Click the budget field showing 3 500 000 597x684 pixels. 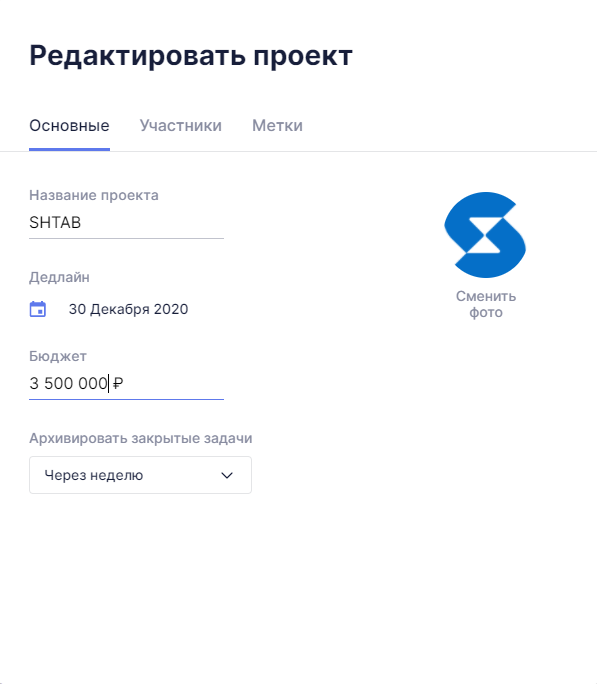(126, 383)
